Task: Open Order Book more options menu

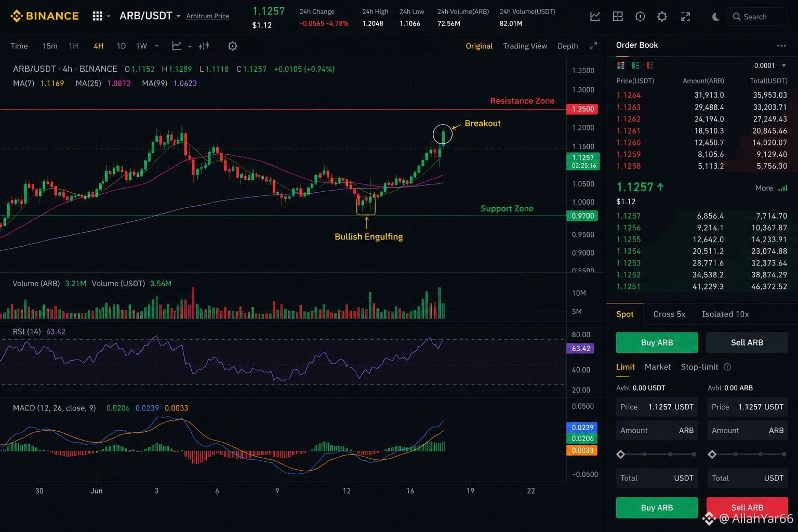Action: (781, 46)
